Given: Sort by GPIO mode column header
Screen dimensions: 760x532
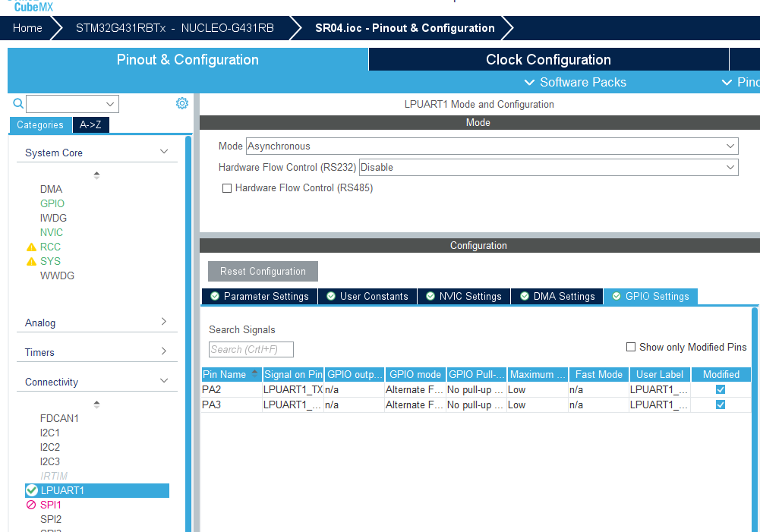Looking at the screenshot, I should coord(415,375).
